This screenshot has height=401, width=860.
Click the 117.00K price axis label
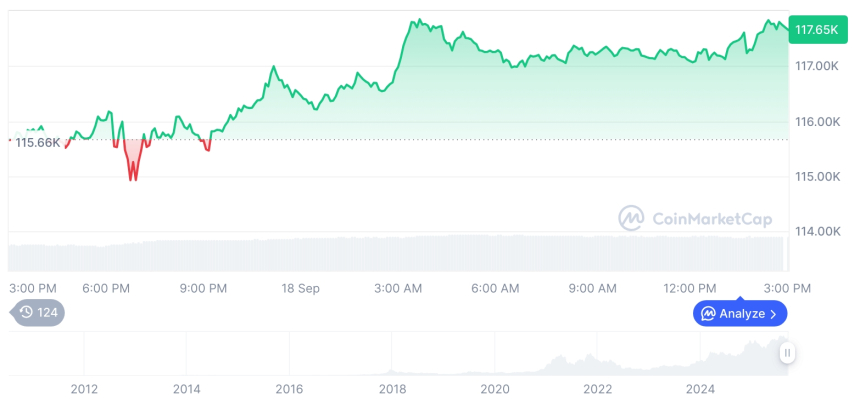point(816,66)
